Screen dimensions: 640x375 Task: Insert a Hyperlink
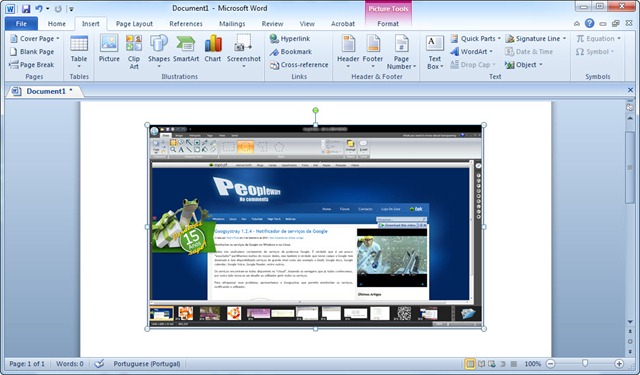tap(290, 38)
